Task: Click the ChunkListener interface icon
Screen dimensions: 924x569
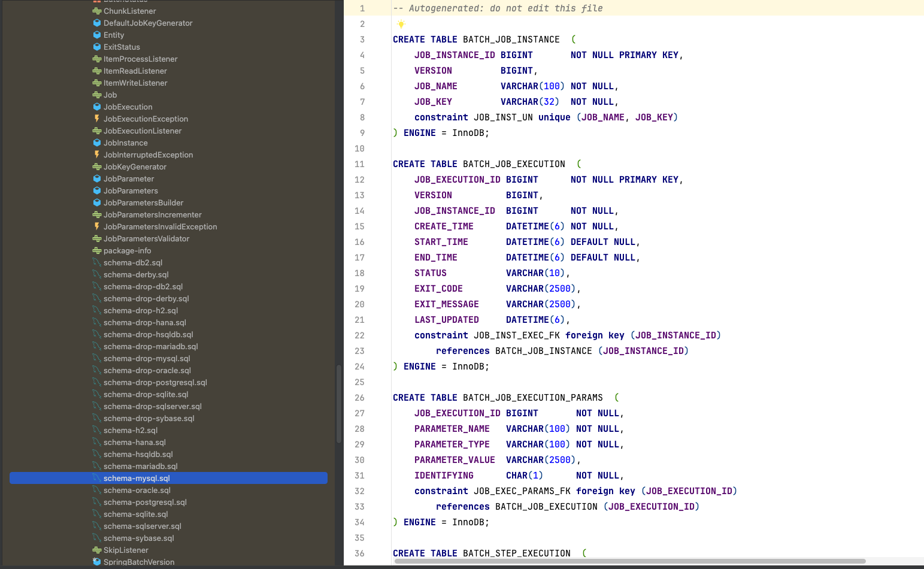Action: pyautogui.click(x=97, y=11)
